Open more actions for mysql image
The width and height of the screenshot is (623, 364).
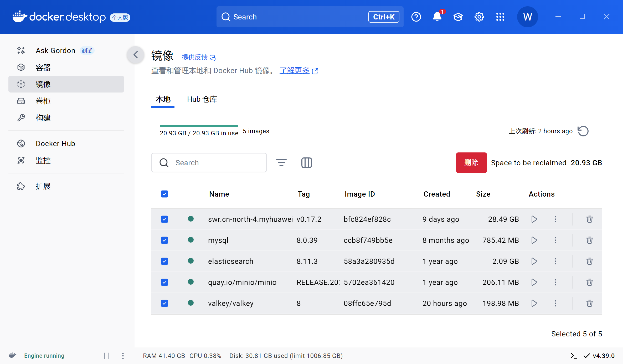coord(555,240)
